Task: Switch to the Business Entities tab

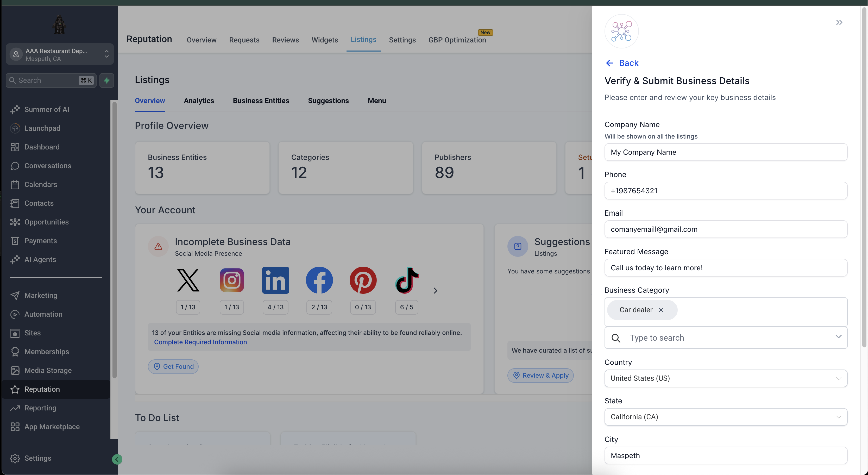Action: point(261,101)
